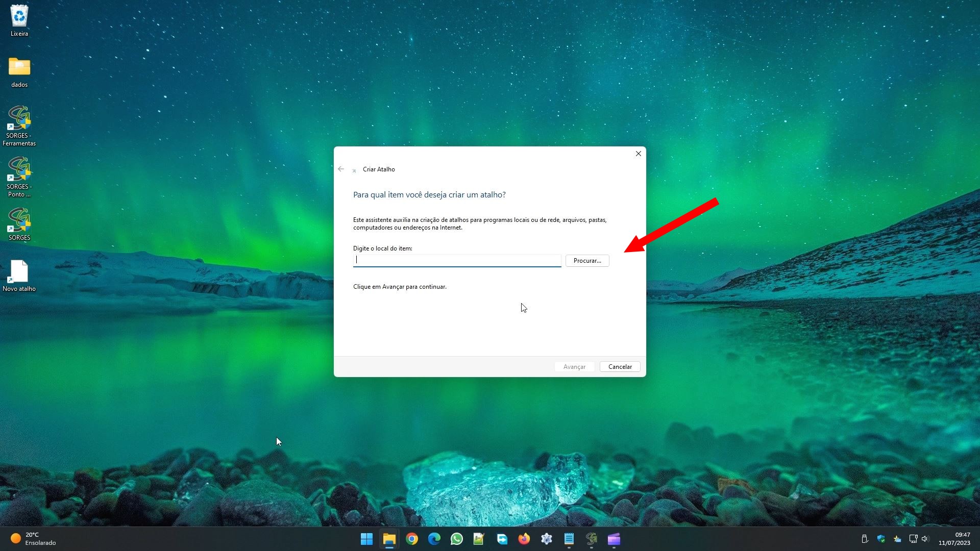The height and width of the screenshot is (551, 980).
Task: Open the blue Notepad app in taskbar
Action: (x=569, y=539)
